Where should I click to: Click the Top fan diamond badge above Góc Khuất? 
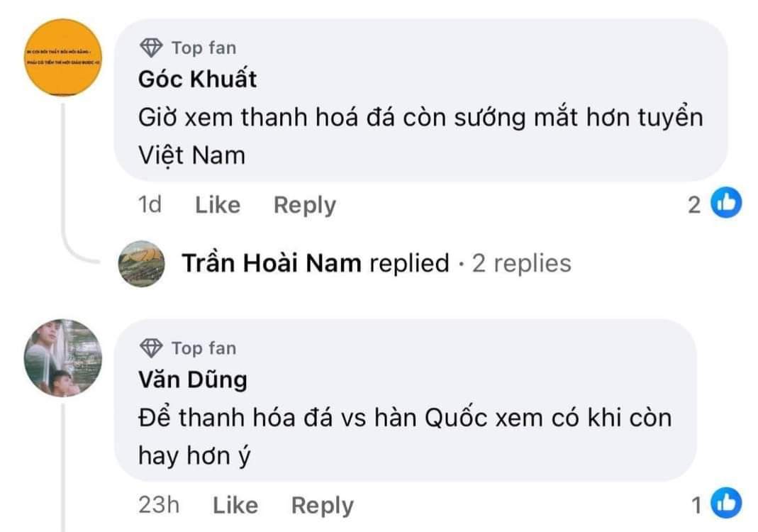coord(151,48)
